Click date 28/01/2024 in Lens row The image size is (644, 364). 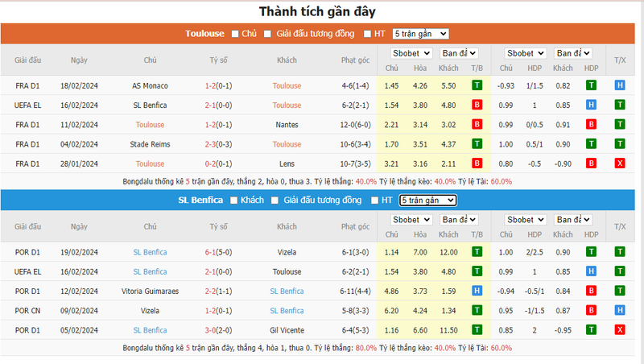(x=79, y=164)
